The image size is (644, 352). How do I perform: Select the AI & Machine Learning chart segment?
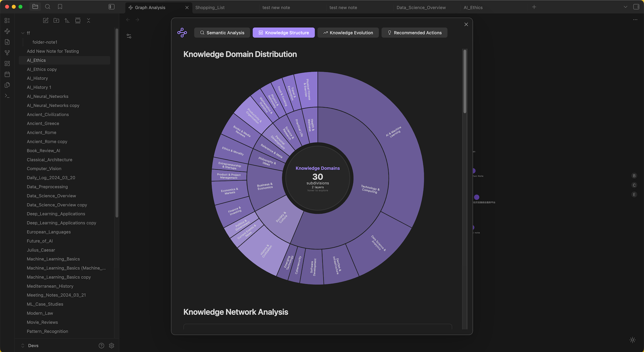tap(394, 132)
